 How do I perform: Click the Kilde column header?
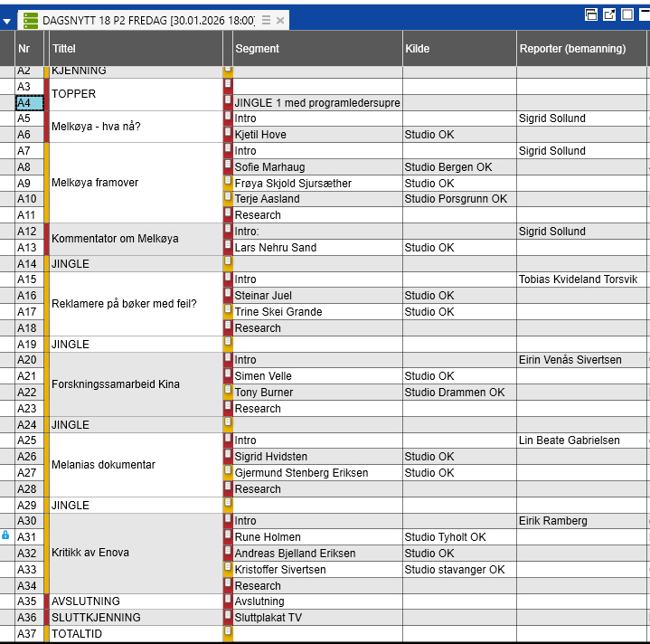tap(458, 49)
